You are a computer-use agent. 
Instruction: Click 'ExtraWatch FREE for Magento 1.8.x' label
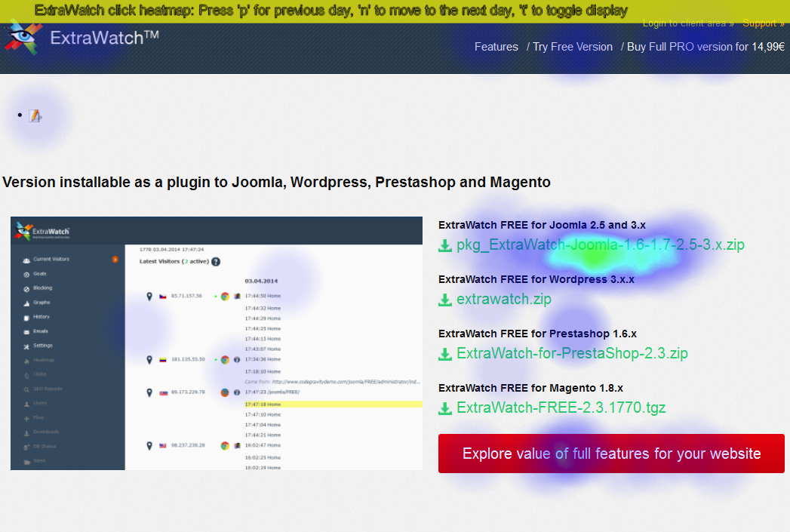coord(530,389)
